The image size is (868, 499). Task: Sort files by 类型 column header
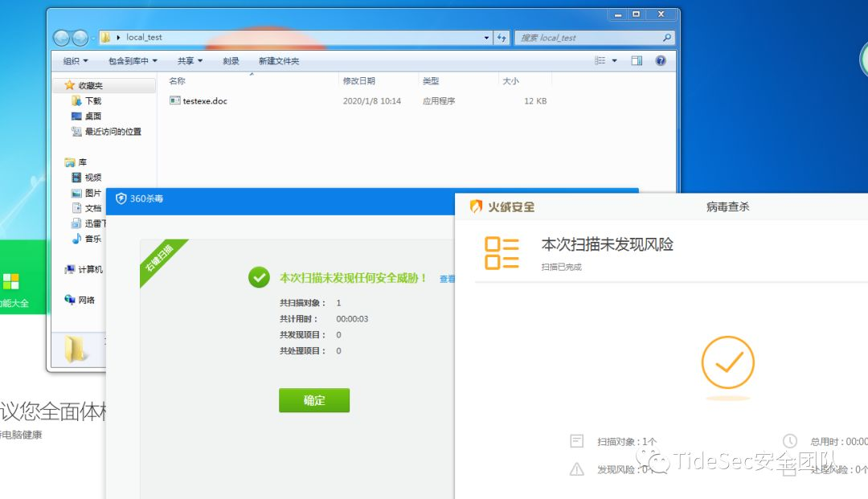pos(431,81)
